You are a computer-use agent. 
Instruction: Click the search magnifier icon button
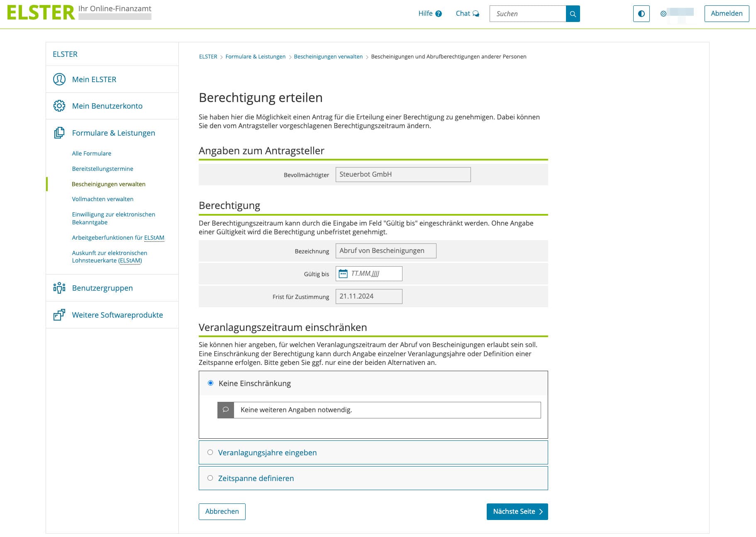click(x=573, y=14)
